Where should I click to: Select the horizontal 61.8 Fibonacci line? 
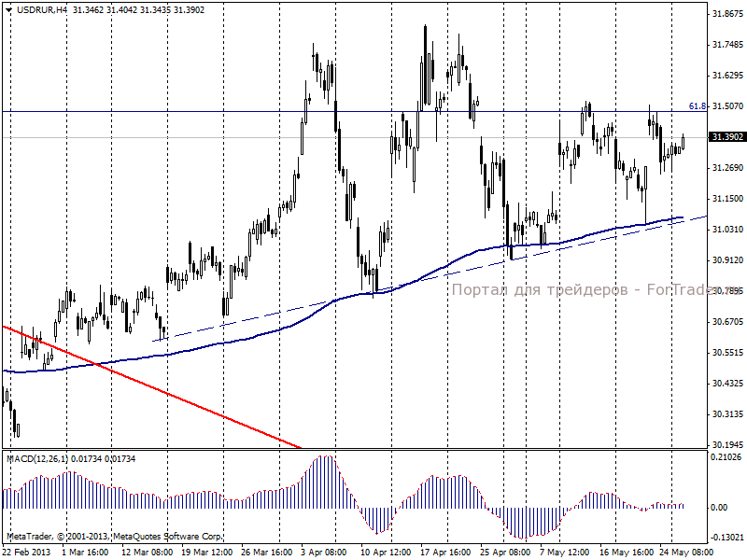tap(355, 111)
